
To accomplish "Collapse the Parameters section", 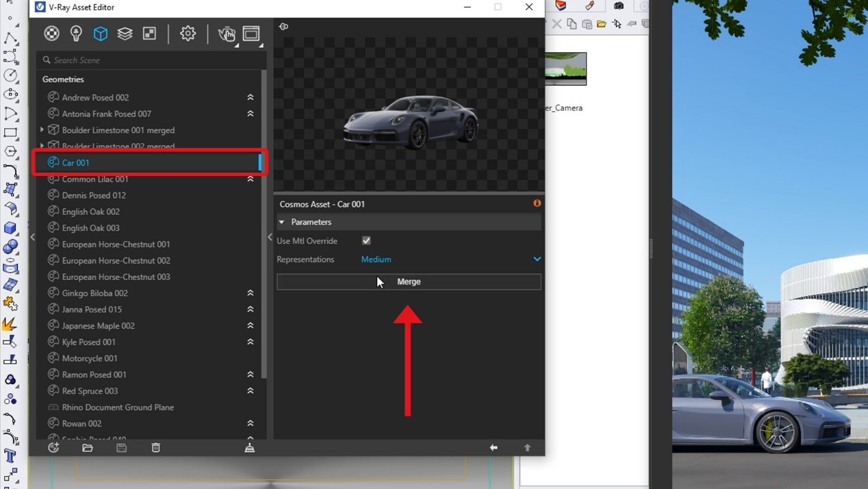I will pyautogui.click(x=281, y=222).
